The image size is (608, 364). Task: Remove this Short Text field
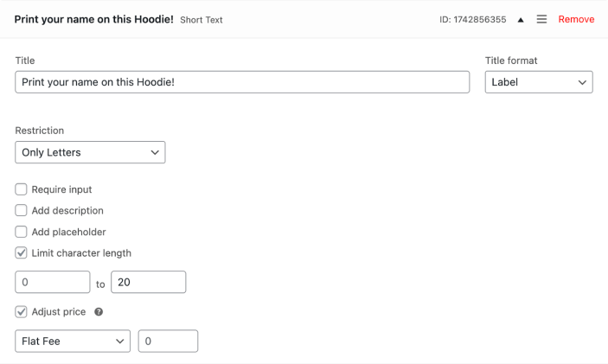[576, 19]
